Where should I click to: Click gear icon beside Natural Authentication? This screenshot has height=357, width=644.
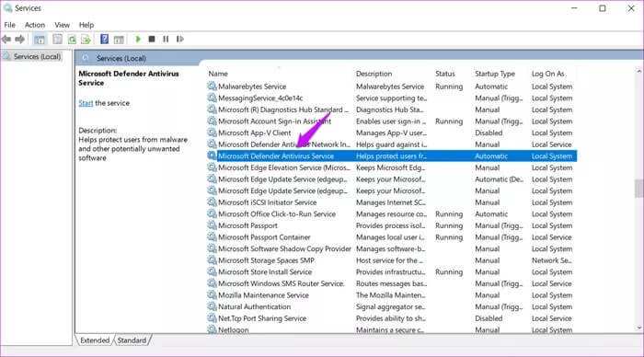click(212, 306)
